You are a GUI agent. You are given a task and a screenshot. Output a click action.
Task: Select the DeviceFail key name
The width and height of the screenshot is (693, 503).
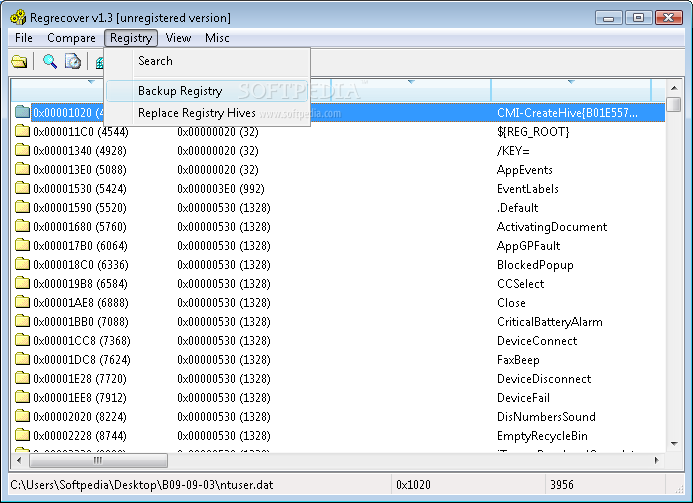tap(523, 398)
